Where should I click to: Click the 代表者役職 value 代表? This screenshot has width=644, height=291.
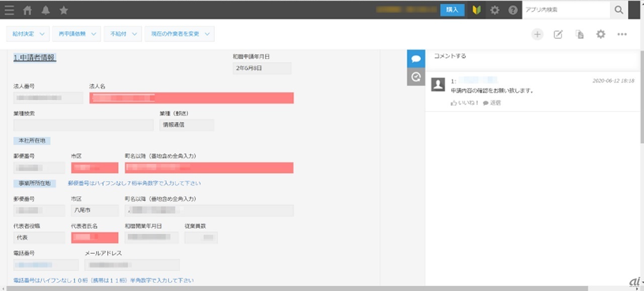39,238
